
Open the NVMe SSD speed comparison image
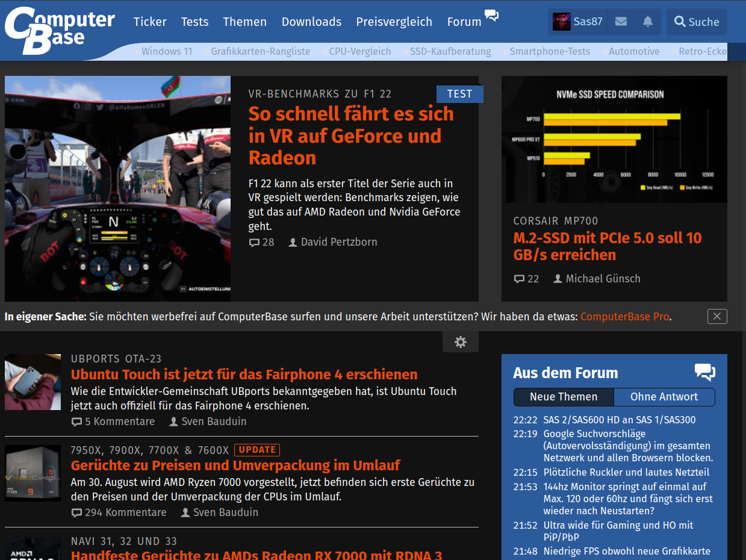pos(614,139)
